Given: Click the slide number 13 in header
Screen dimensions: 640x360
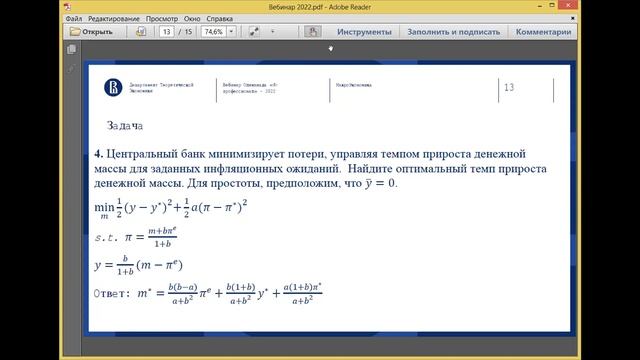Looking at the screenshot, I should pyautogui.click(x=509, y=87).
